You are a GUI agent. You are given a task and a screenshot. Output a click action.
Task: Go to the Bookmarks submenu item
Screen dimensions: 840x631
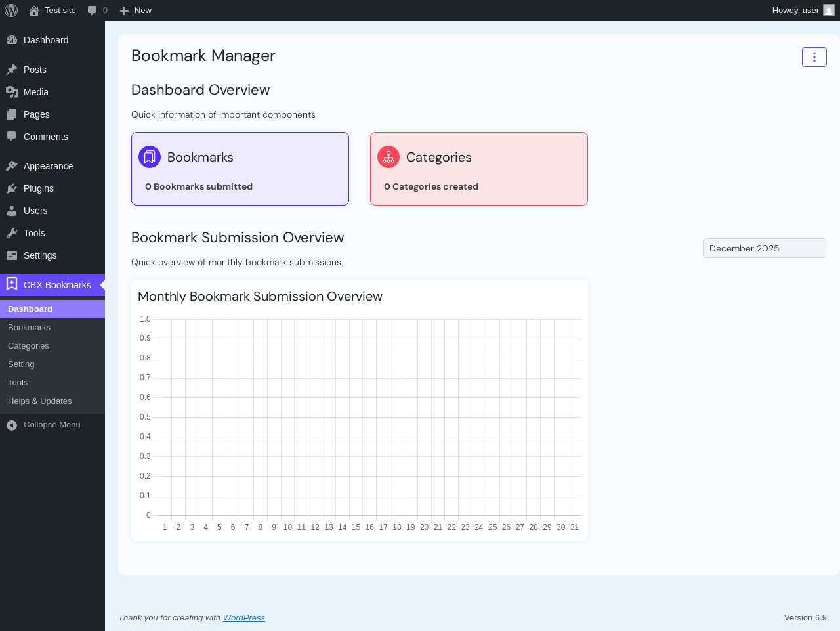[29, 328]
